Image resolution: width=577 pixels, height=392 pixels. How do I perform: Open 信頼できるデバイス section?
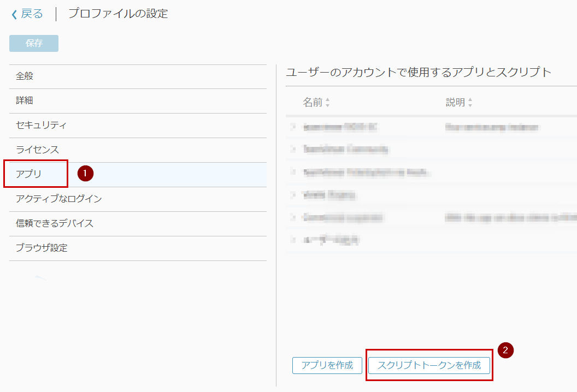pos(138,224)
